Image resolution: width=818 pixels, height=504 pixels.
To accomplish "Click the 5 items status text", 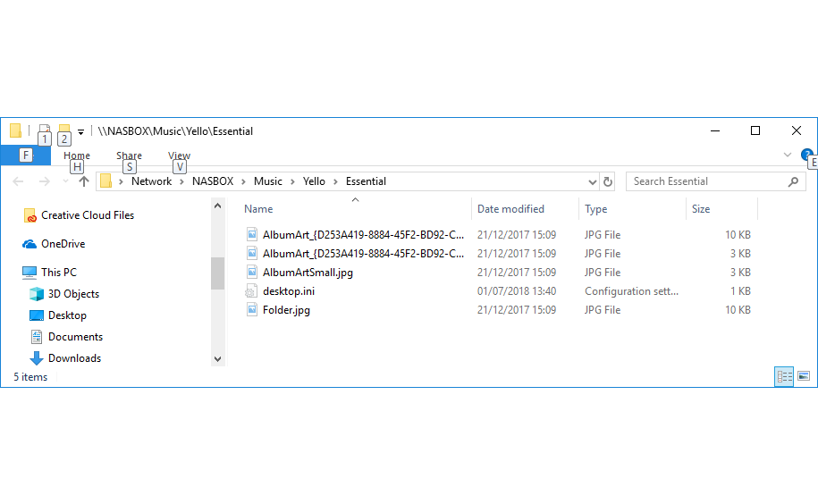I will click(30, 377).
